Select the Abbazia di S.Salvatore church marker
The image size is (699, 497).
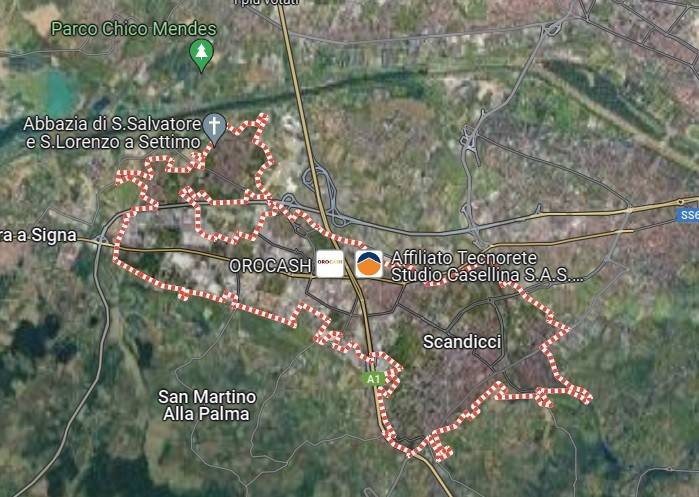click(214, 129)
